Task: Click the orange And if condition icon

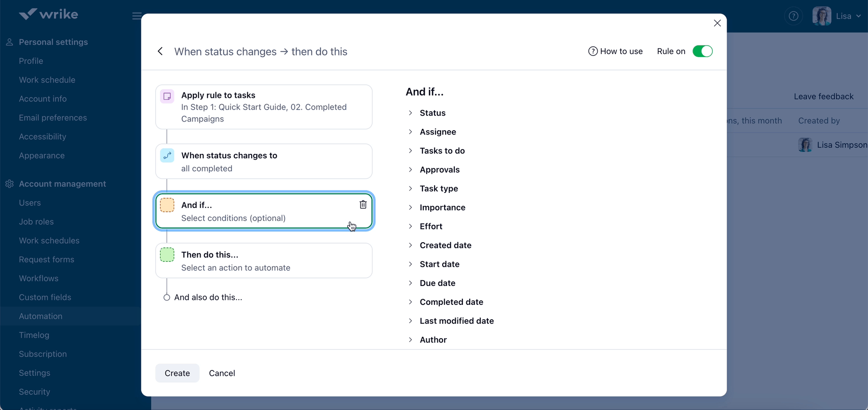Action: 167,205
